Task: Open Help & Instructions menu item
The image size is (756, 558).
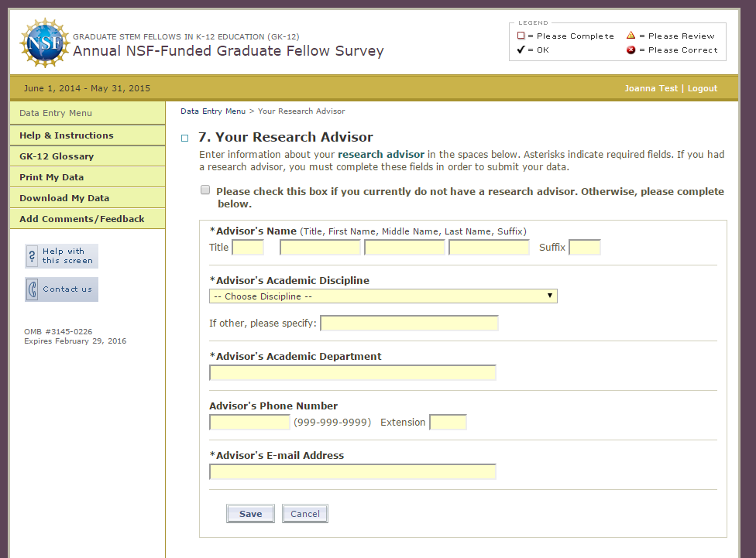Action: 67,135
